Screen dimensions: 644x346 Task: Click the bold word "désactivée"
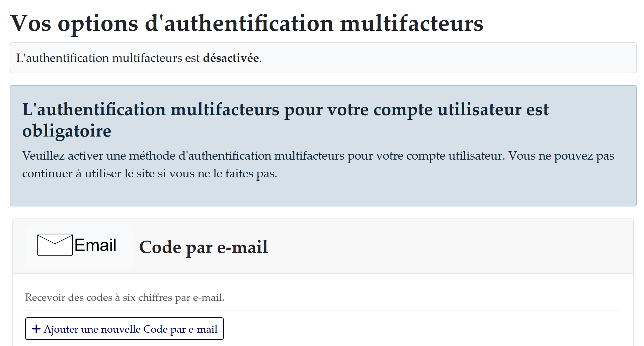point(231,58)
